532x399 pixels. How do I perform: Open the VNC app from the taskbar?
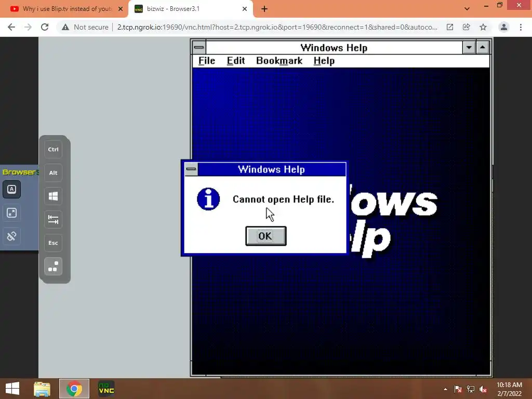coord(106,389)
